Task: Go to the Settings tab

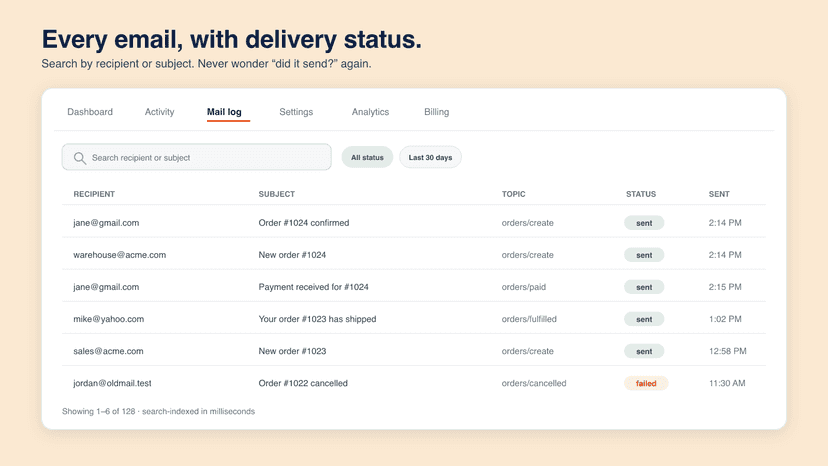Action: coord(296,112)
